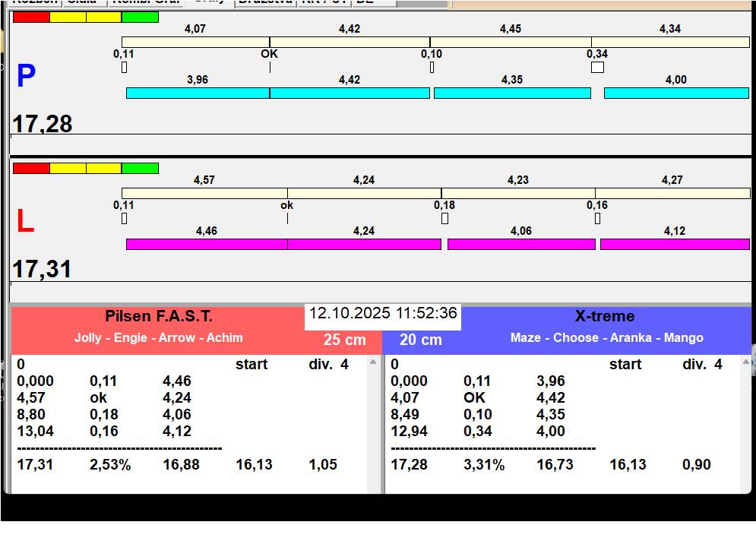Click the red L lane letter

coord(25,221)
